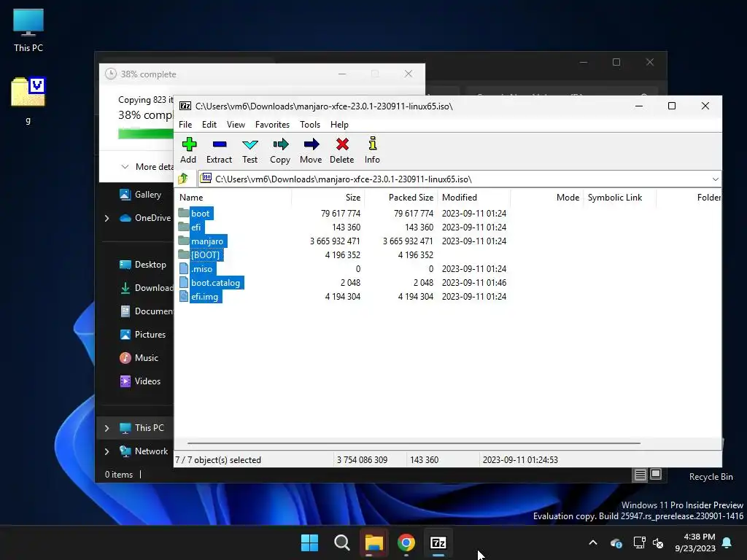The image size is (747, 560).
Task: Select the boot.catalog file
Action: 211,282
